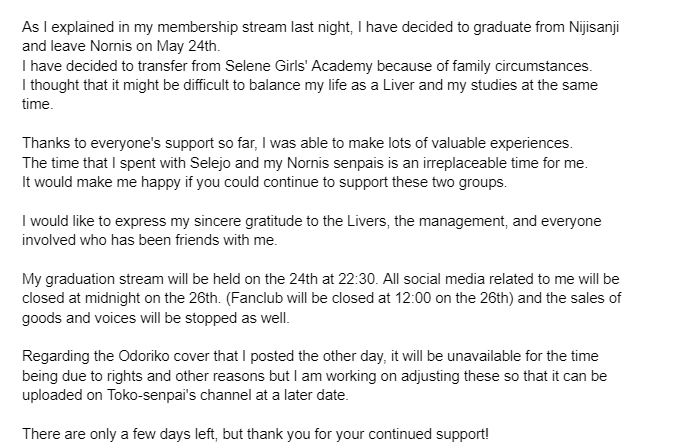This screenshot has height=447, width=697.
Task: Click the line starting 'Thanks to everyone's support'
Action: pyautogui.click(x=297, y=144)
